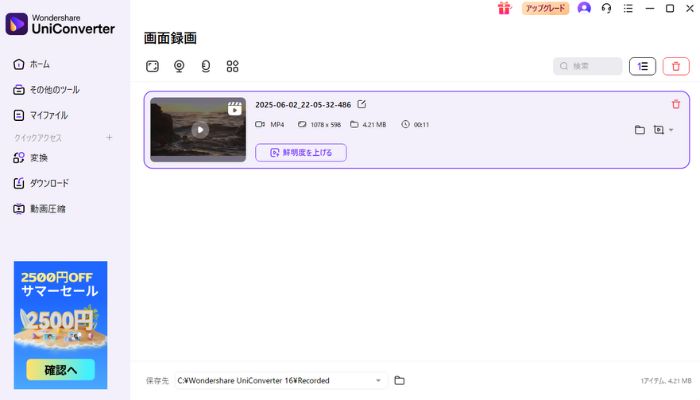700x400 pixels.
Task: Click the 画面録画 page title
Action: click(170, 38)
